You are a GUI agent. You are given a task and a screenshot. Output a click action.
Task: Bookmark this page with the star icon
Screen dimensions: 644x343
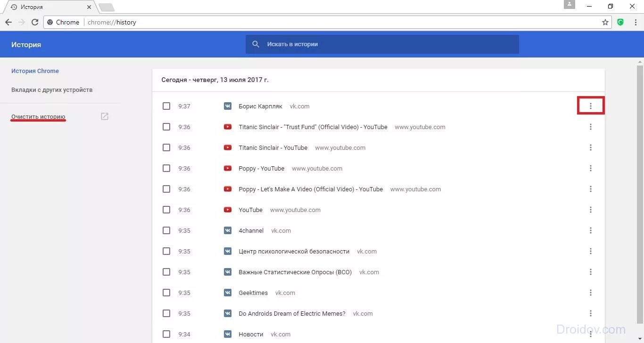(605, 22)
